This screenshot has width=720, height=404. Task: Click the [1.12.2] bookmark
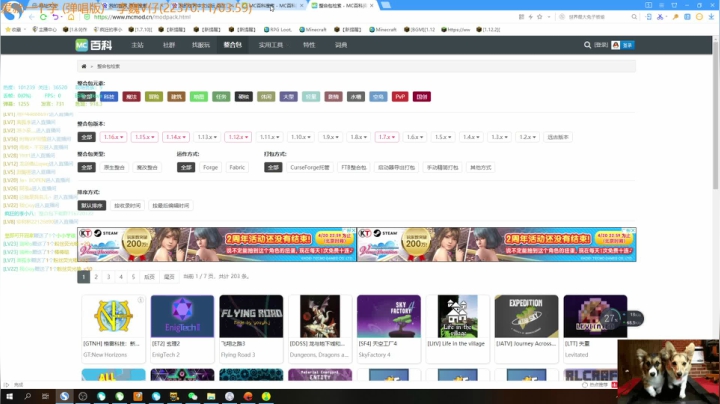coord(488,29)
